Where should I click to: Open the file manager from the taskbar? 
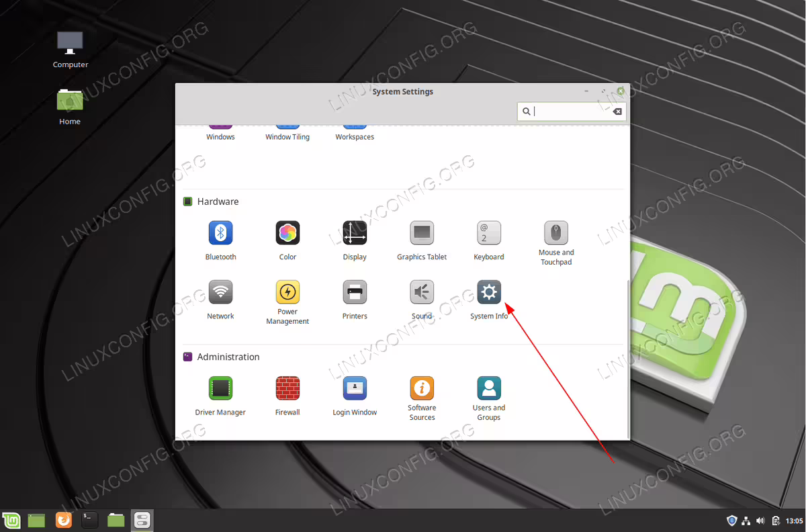pos(116,520)
